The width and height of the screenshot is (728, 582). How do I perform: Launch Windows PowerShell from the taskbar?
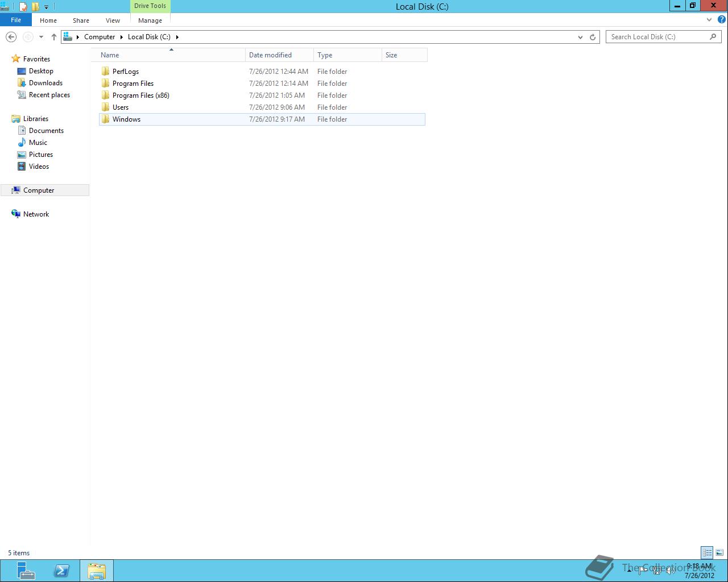[61, 571]
